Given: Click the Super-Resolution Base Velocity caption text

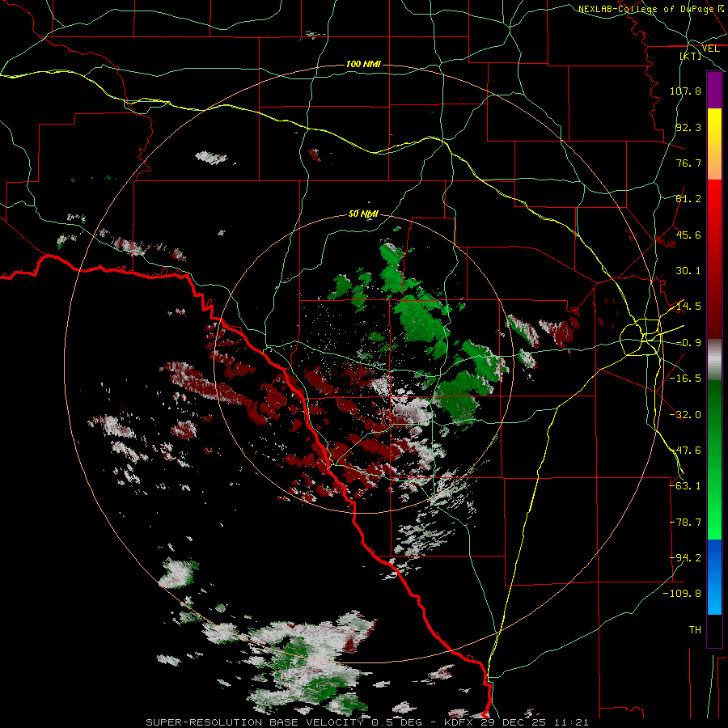Looking at the screenshot, I should pos(367,722).
